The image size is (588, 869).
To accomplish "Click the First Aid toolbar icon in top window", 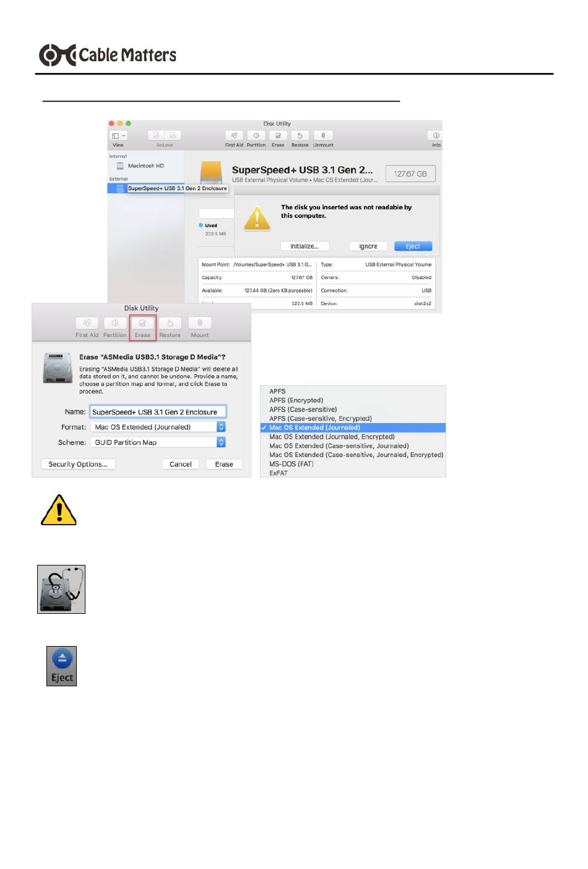I will click(234, 136).
